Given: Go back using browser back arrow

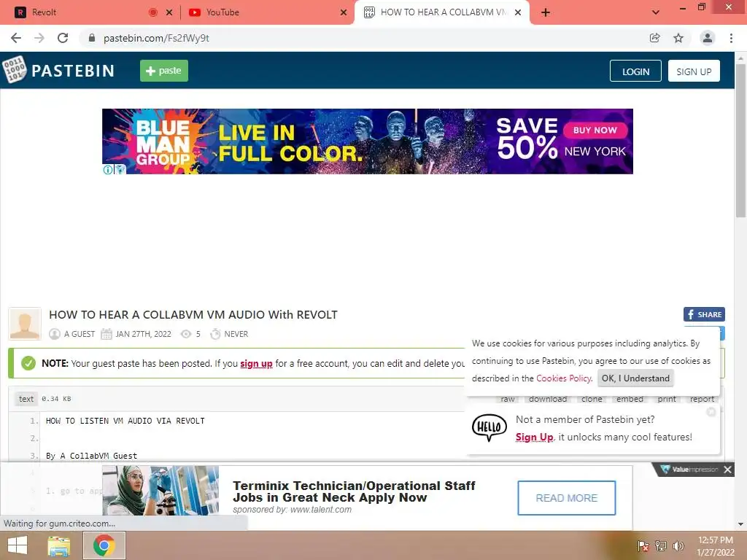Looking at the screenshot, I should click(16, 38).
